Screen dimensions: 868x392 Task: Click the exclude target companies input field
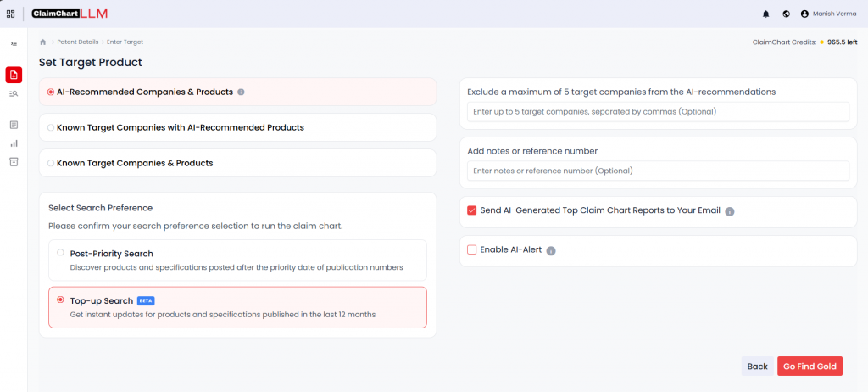pyautogui.click(x=658, y=112)
